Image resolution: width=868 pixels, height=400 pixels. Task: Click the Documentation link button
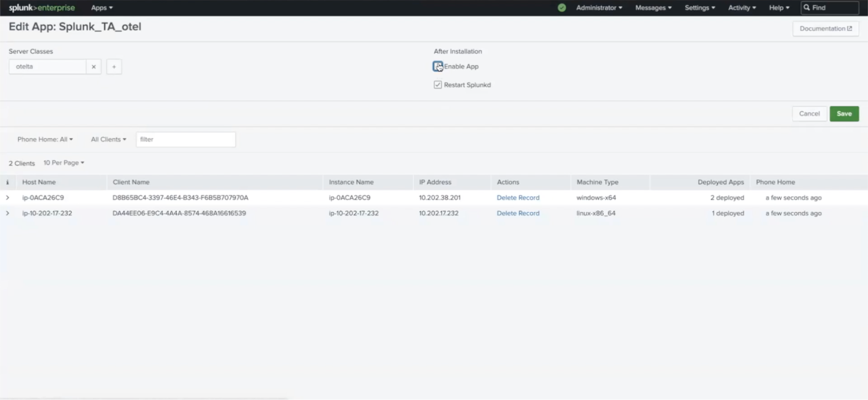pyautogui.click(x=825, y=29)
